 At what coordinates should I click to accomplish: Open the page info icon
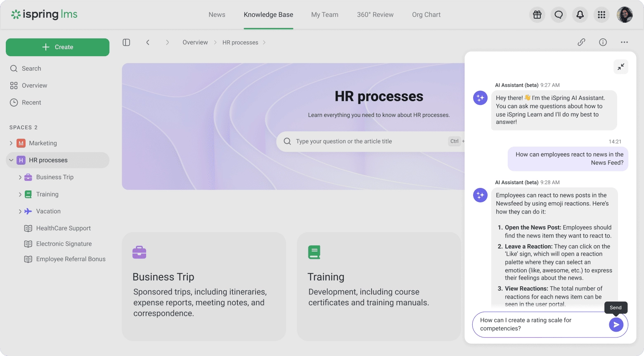pos(603,42)
